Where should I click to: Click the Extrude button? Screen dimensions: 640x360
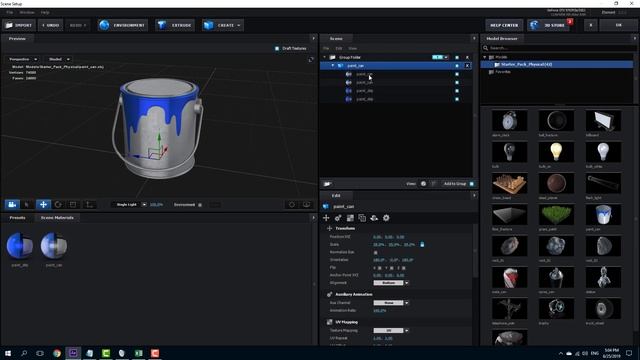tap(175, 25)
